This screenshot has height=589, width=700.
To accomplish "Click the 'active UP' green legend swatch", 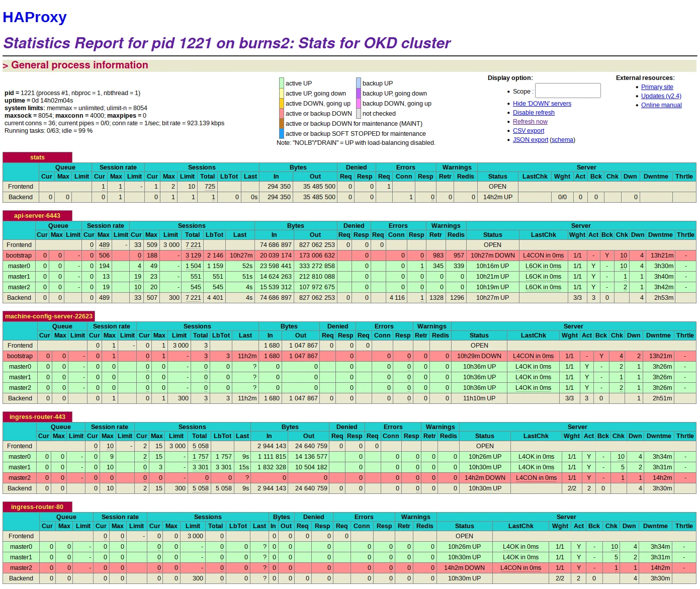I will click(x=282, y=83).
